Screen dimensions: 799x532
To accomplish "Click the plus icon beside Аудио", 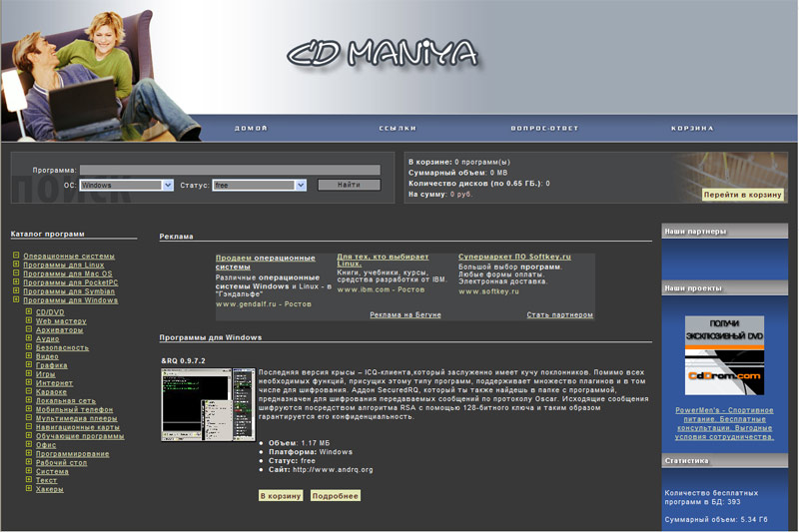I will click(x=29, y=338).
